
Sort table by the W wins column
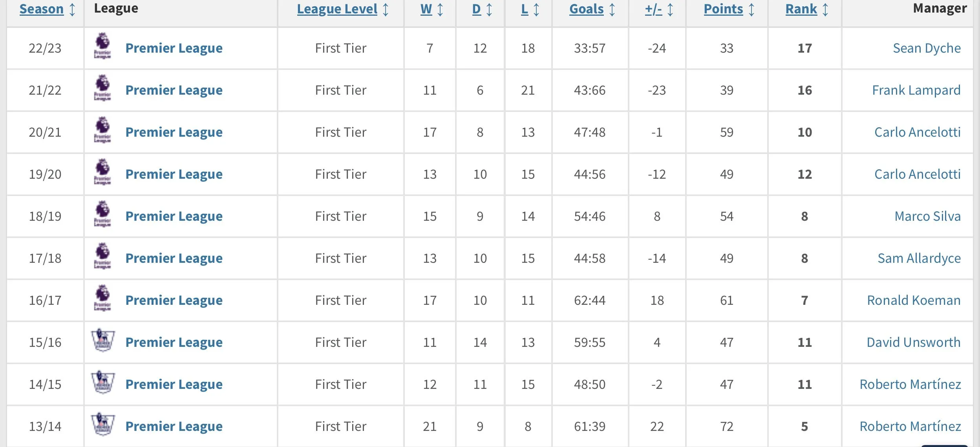(x=426, y=9)
